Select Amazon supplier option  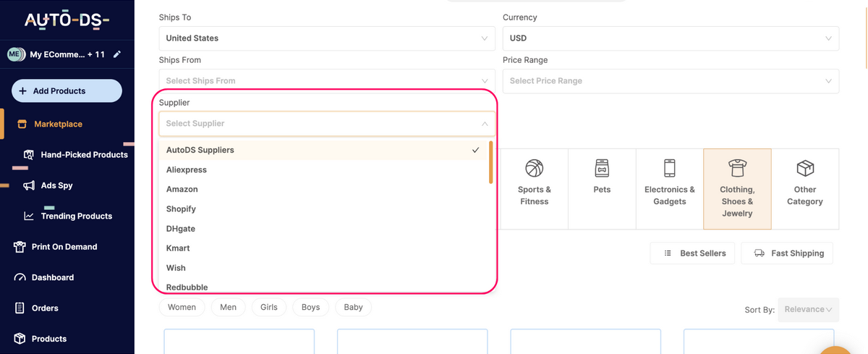[x=324, y=189]
